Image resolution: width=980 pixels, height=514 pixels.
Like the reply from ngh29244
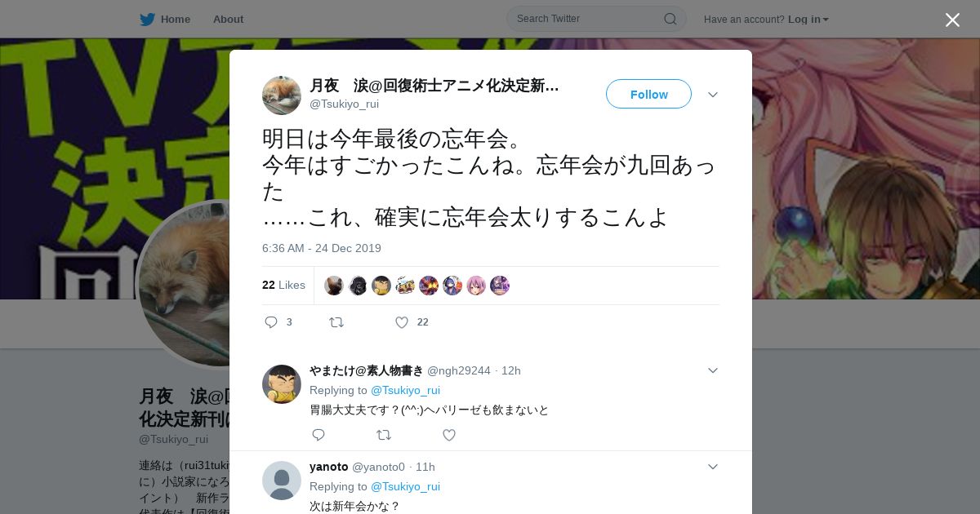point(449,435)
